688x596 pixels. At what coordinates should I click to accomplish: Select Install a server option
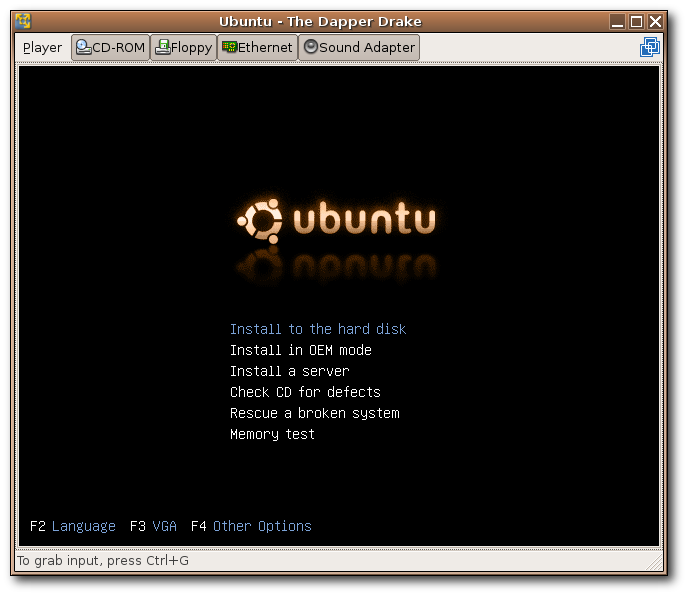pos(290,371)
